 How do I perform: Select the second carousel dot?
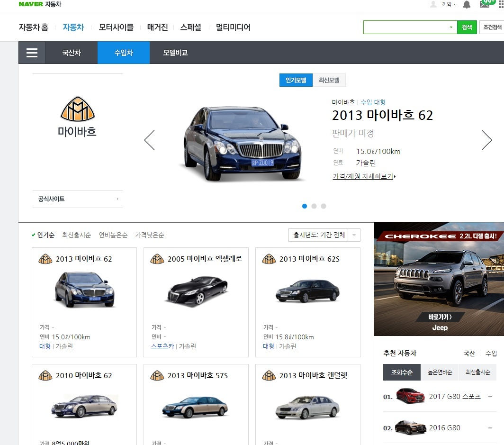314,206
